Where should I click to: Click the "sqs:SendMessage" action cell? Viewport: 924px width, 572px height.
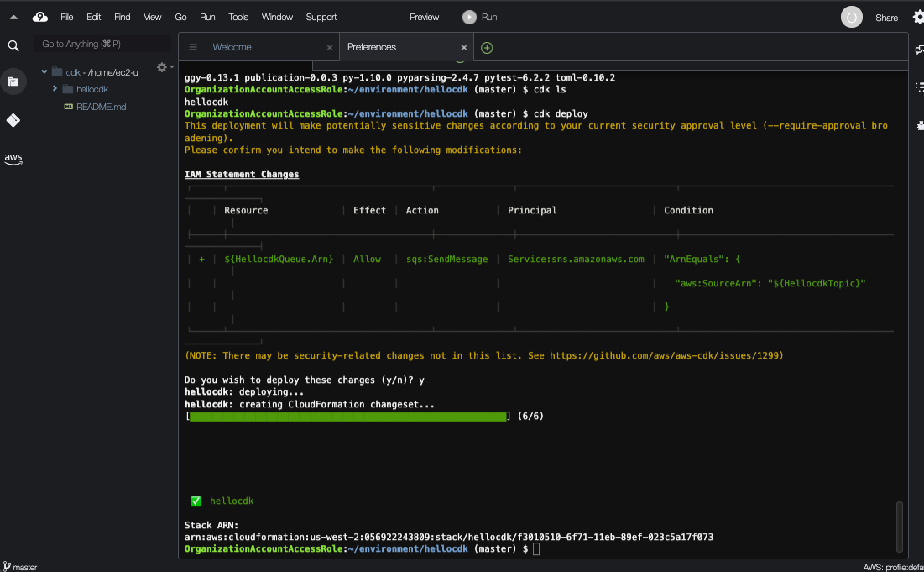[446, 259]
